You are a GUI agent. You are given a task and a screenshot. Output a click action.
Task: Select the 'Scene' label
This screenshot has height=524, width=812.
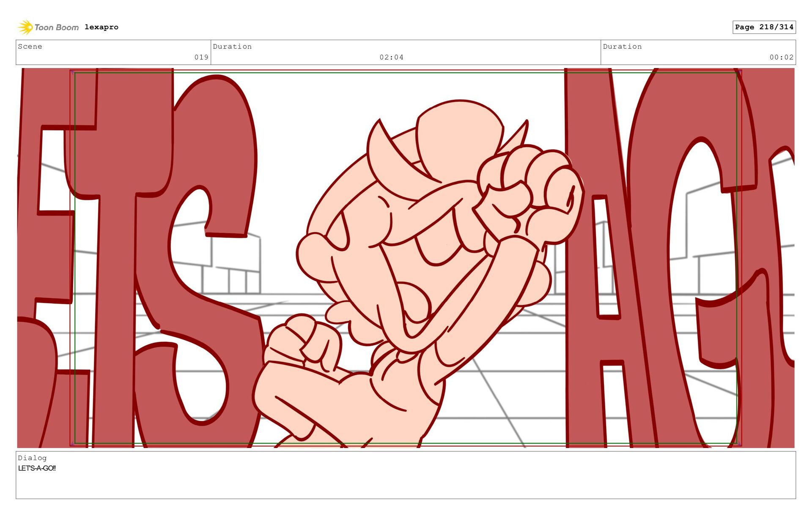click(x=30, y=46)
